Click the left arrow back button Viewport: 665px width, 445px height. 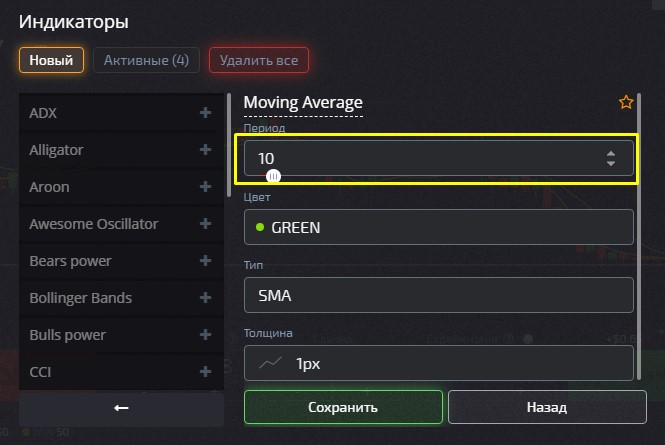tap(121, 408)
